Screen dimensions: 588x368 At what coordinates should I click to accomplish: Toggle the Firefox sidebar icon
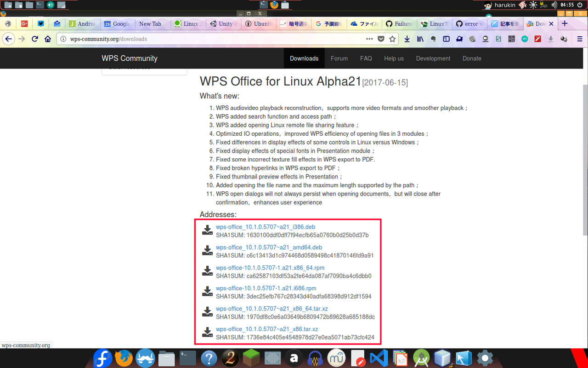[x=446, y=39]
